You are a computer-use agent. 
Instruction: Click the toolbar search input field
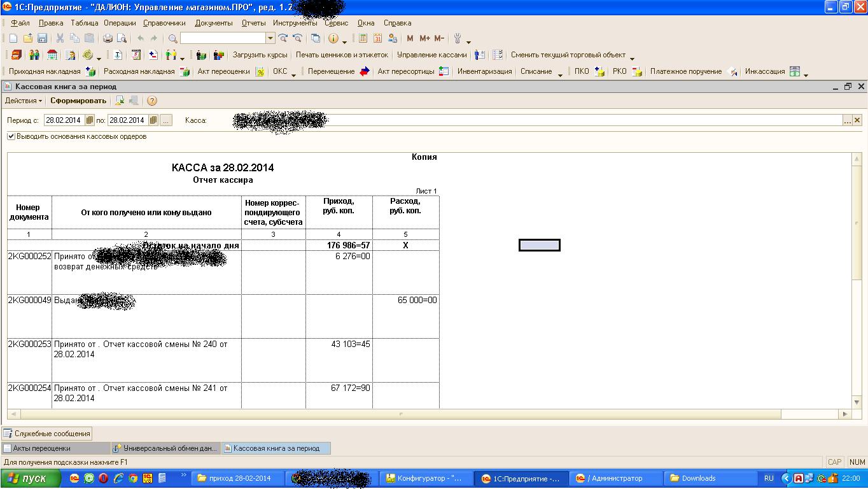click(223, 38)
